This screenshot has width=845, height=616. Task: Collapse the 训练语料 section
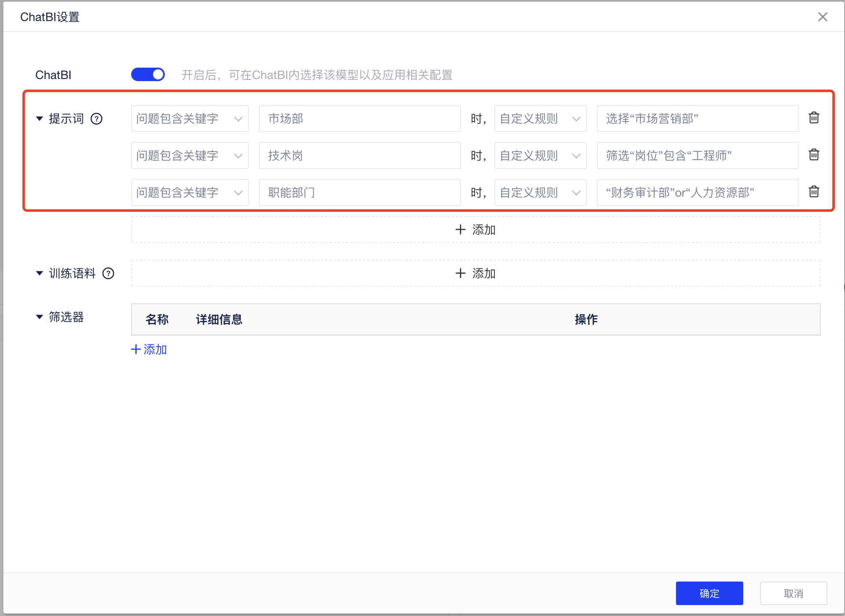pyautogui.click(x=40, y=274)
